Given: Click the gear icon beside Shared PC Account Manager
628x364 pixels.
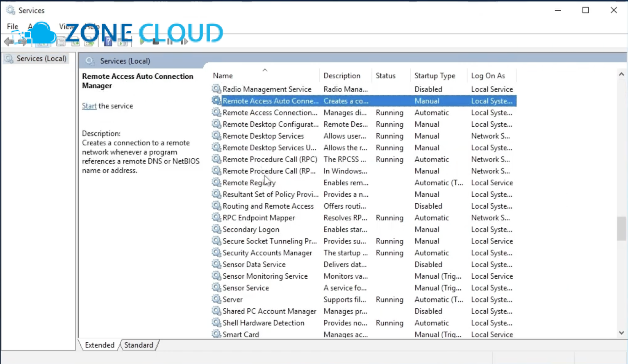Looking at the screenshot, I should [x=216, y=311].
